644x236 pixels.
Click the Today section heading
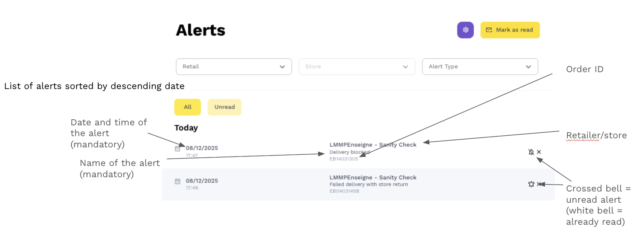tap(186, 128)
